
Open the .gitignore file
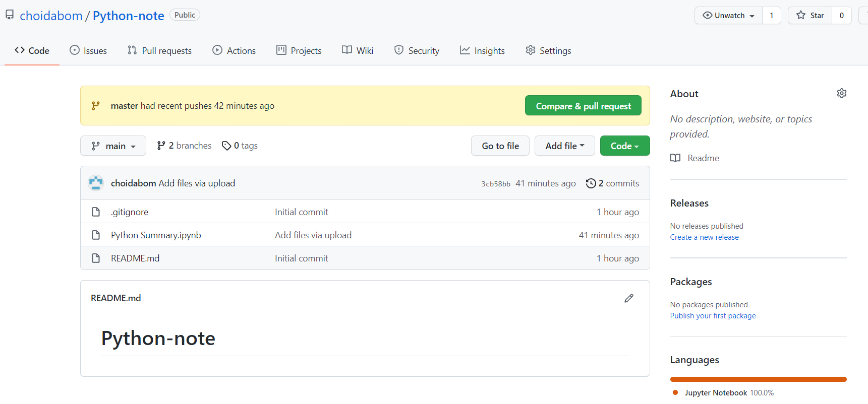(130, 212)
